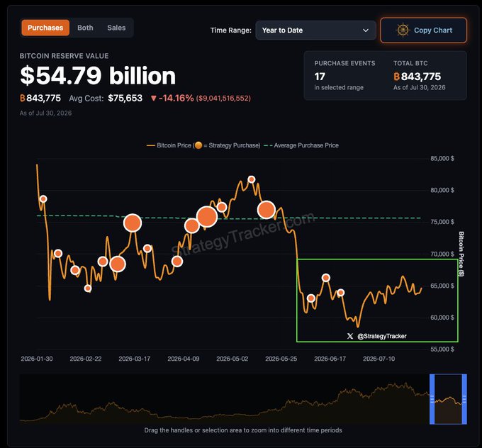Click the $54.79 billion reserve value
The height and width of the screenshot is (448, 482).
point(98,76)
